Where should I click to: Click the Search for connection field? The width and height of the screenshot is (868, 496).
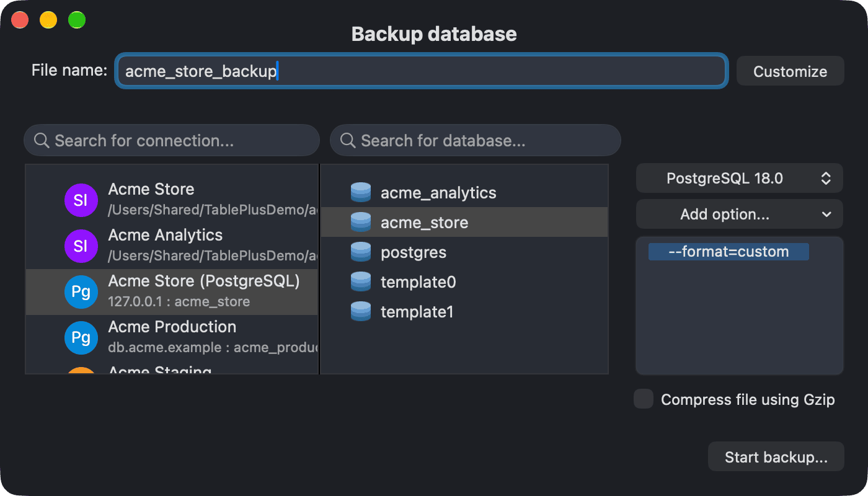point(172,141)
